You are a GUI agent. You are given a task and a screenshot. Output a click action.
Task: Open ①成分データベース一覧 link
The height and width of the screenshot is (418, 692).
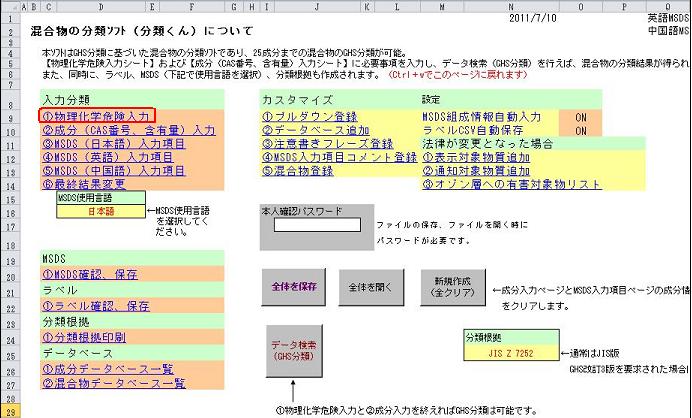[x=108, y=369]
